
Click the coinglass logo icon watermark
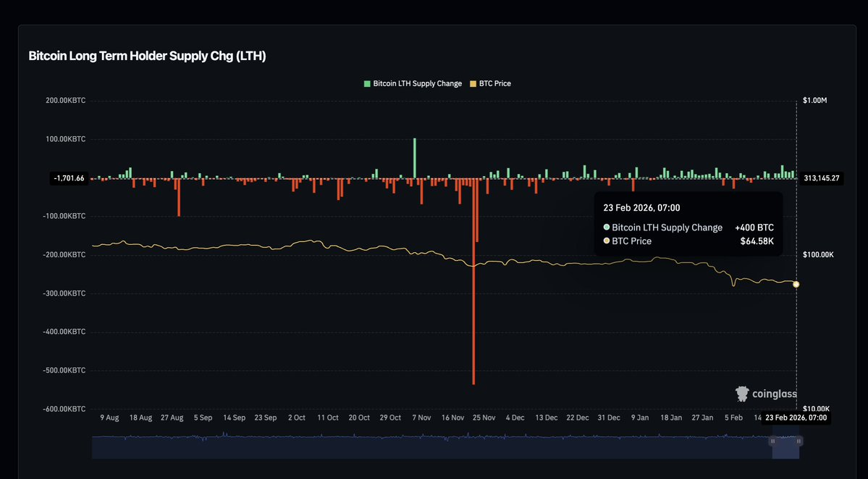point(742,393)
